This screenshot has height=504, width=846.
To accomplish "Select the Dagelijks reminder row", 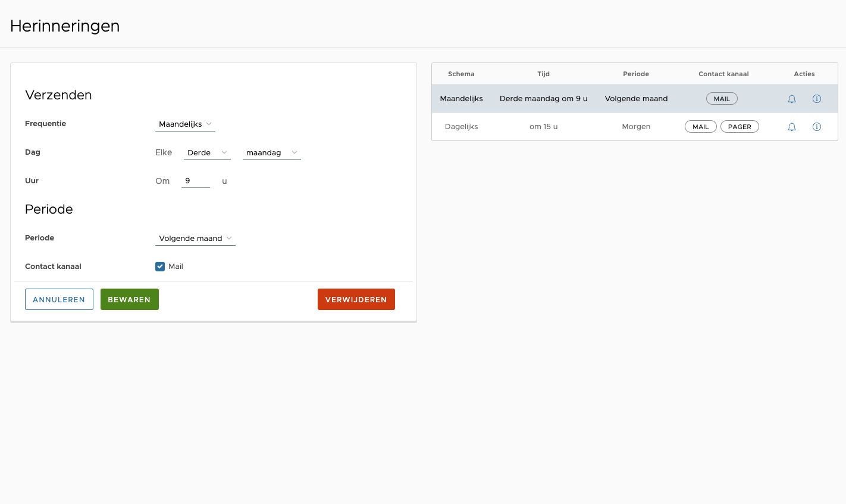I will point(461,127).
